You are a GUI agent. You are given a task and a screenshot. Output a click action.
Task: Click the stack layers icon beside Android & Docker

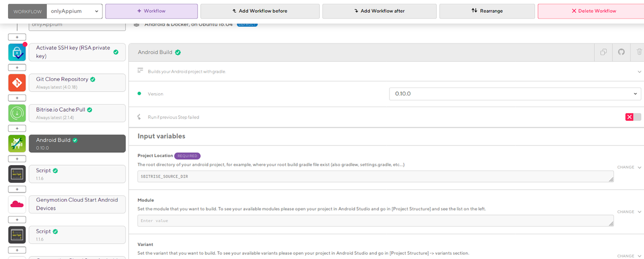[137, 24]
